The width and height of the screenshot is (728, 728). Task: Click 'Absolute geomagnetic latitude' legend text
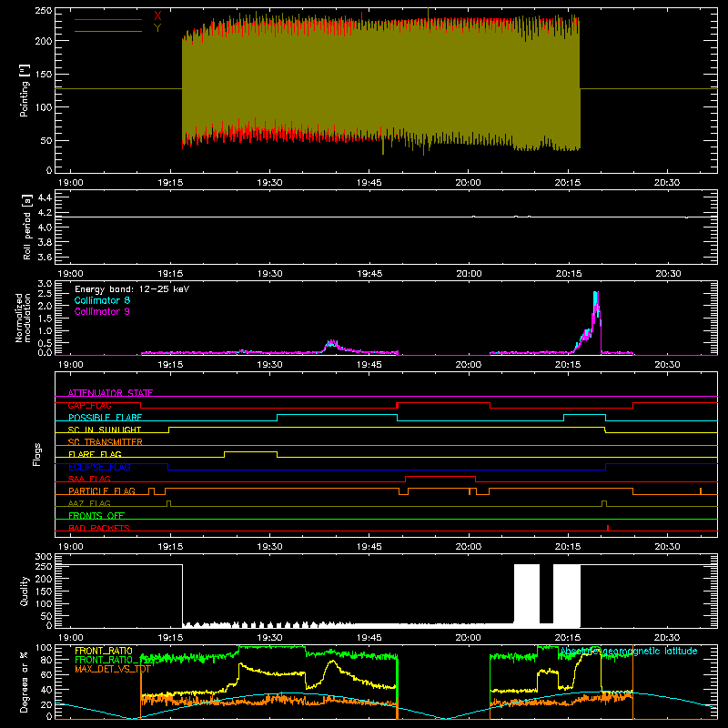tap(629, 651)
